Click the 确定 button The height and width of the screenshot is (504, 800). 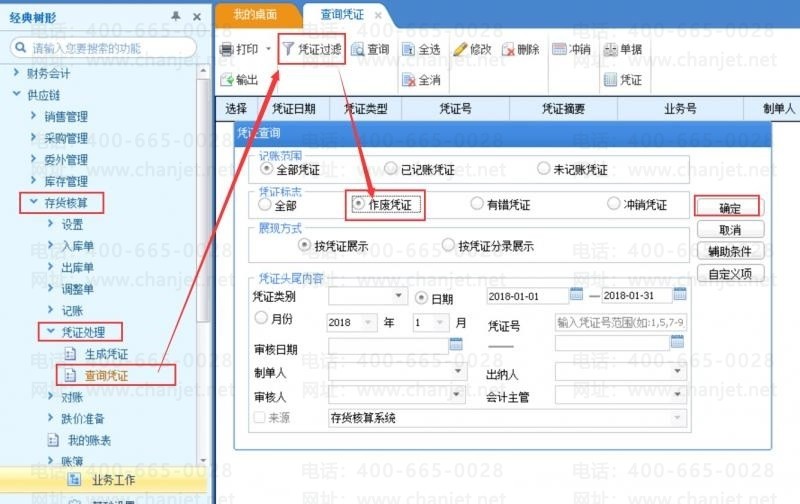[730, 208]
